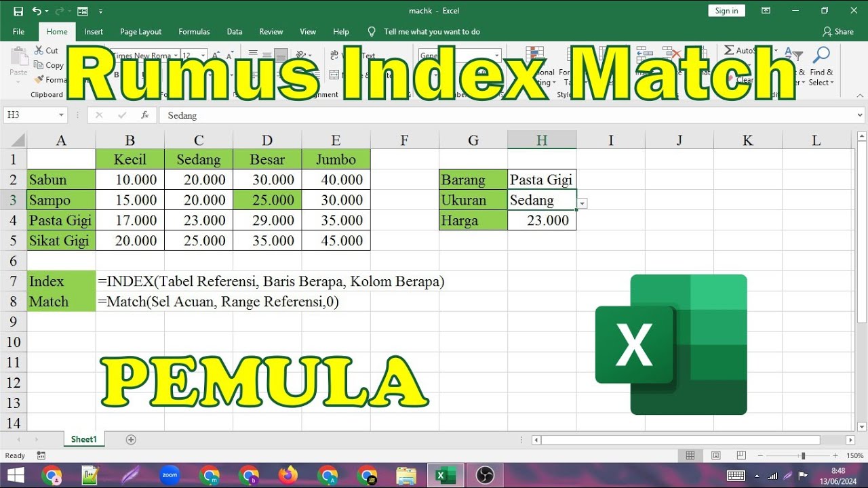Click the AutoSum sigma icon

[x=729, y=51]
